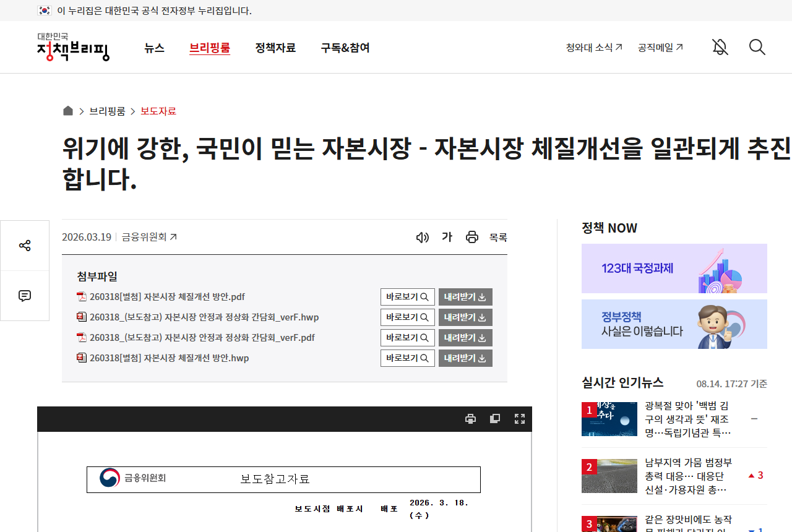The height and width of the screenshot is (532, 792).
Task: Open the 뉴스 menu
Action: tap(155, 48)
